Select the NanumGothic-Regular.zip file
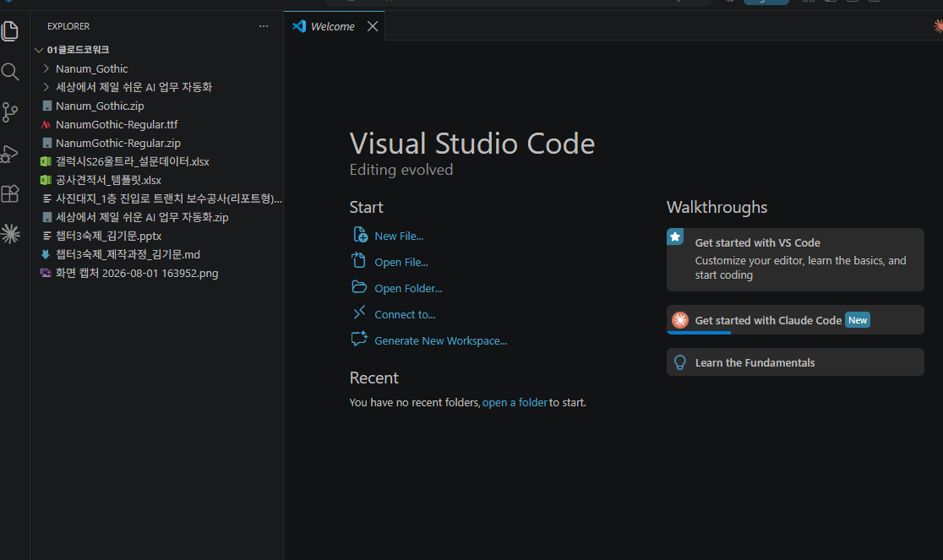 [x=156, y=143]
